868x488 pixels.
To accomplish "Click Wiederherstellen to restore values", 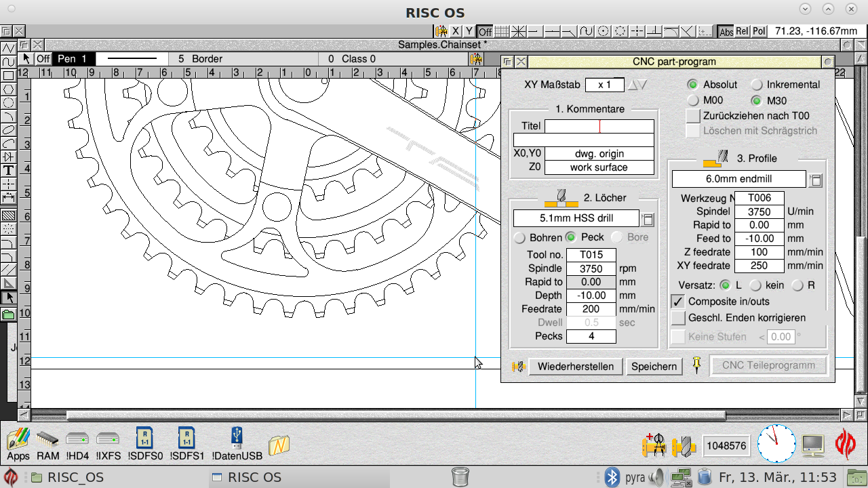I will pos(576,367).
